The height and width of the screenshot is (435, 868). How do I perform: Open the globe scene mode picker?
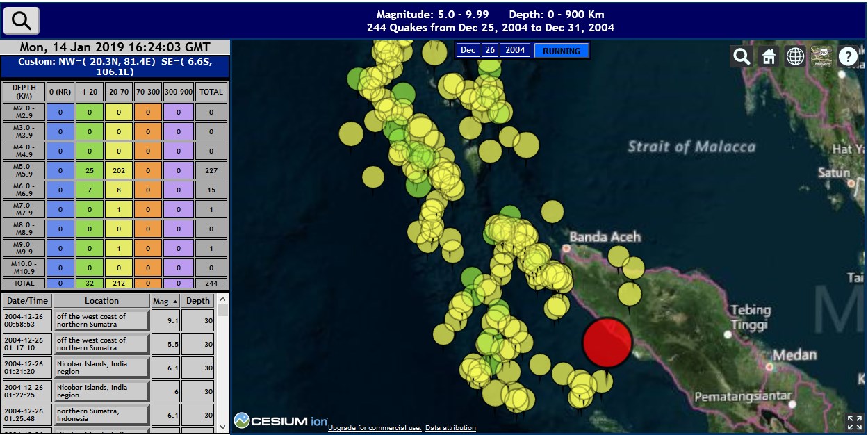(x=795, y=56)
